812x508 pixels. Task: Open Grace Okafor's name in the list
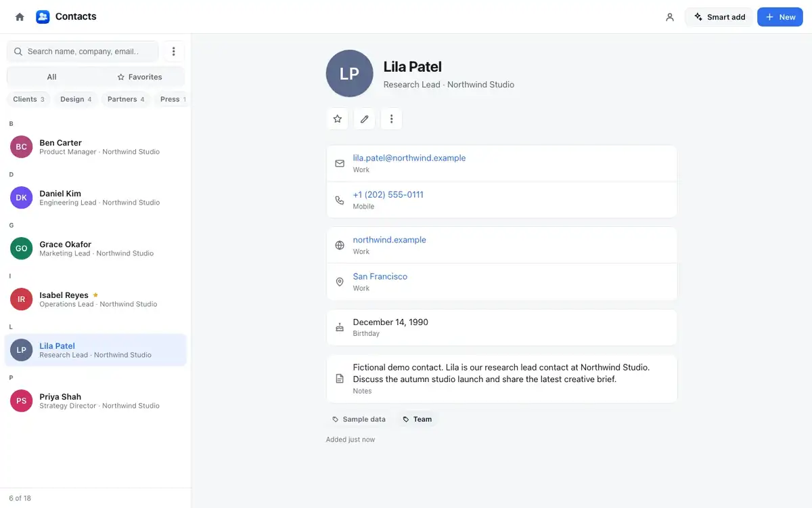click(65, 245)
